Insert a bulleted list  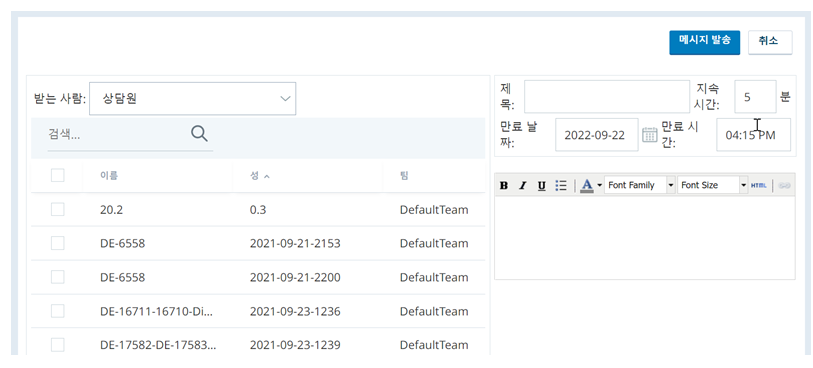[560, 186]
